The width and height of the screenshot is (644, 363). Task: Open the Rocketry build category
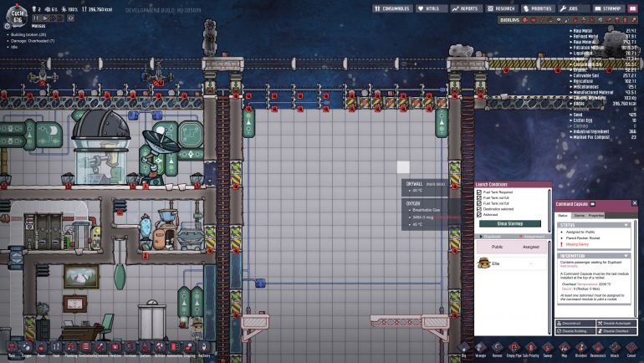click(204, 348)
